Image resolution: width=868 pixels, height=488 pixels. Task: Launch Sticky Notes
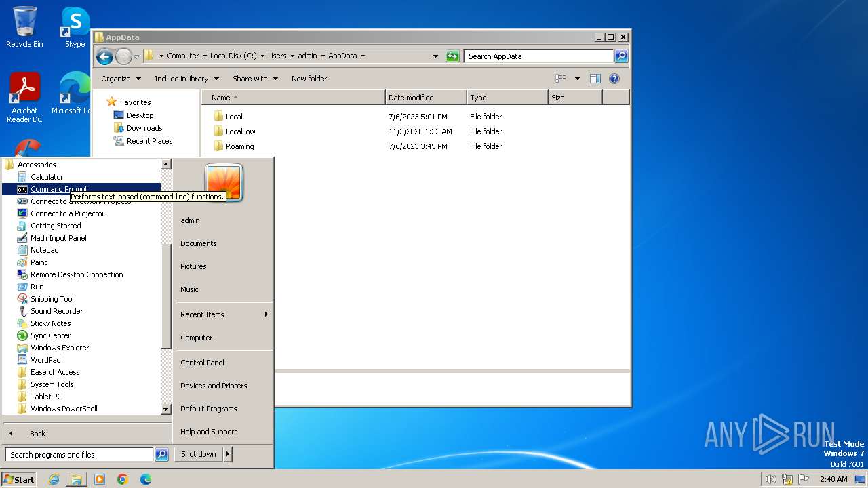click(x=50, y=323)
